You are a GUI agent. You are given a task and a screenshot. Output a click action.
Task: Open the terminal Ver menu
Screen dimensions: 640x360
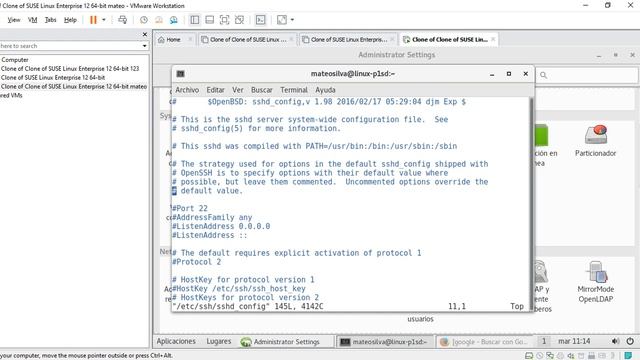pos(238,90)
